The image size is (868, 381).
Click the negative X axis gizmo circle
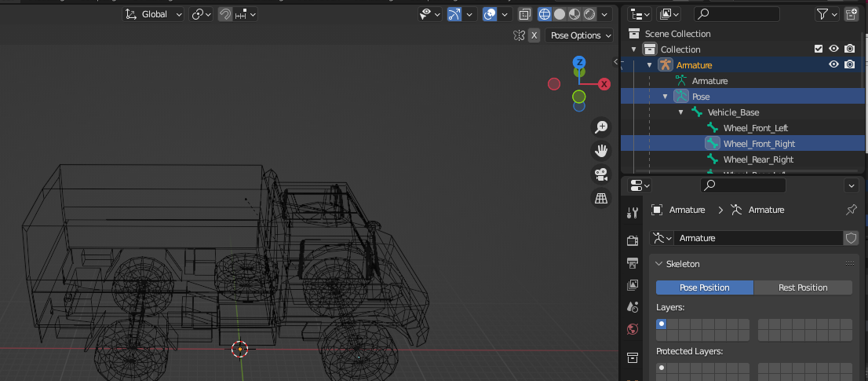tap(554, 84)
